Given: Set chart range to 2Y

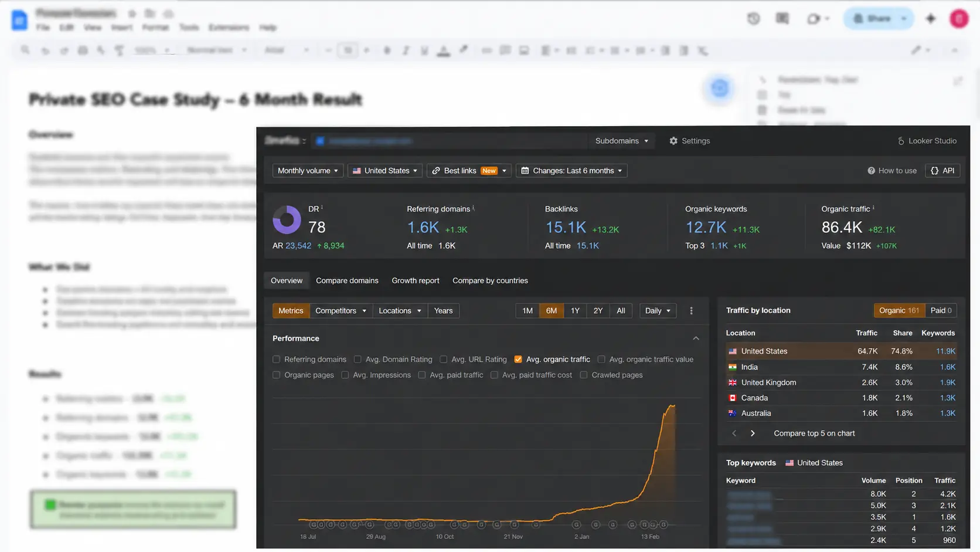Looking at the screenshot, I should click(x=598, y=311).
